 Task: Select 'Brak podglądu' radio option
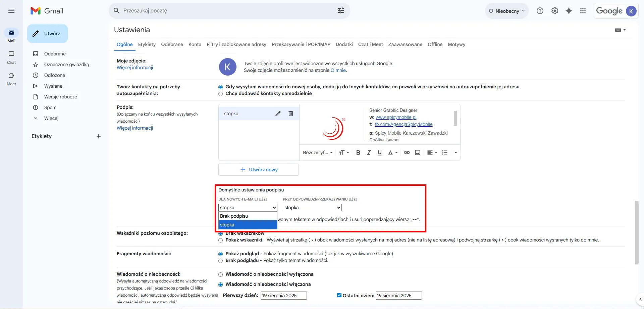220,261
